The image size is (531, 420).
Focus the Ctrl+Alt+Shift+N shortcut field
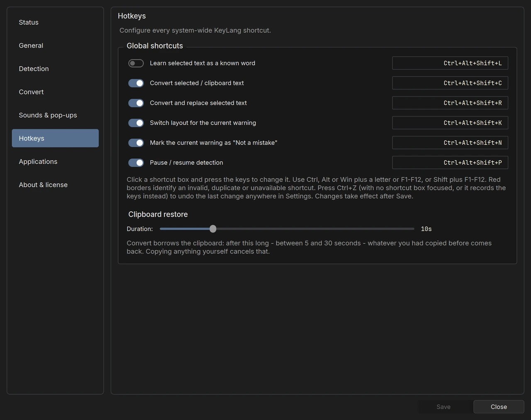(x=450, y=143)
